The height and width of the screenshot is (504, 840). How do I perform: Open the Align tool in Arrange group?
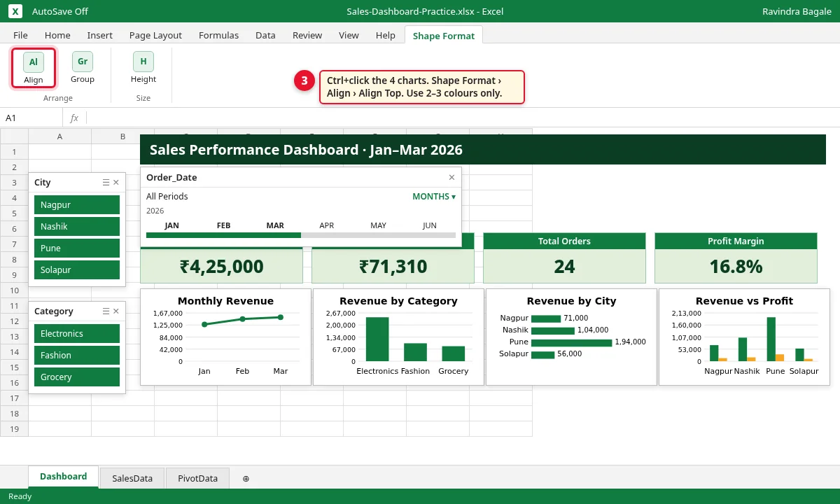coord(33,68)
